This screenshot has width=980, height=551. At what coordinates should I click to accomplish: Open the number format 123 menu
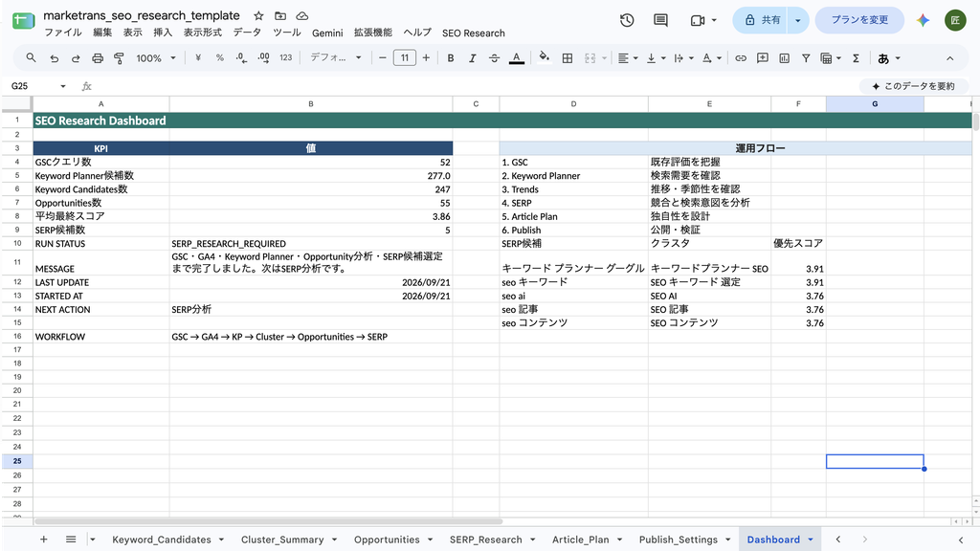(x=285, y=58)
